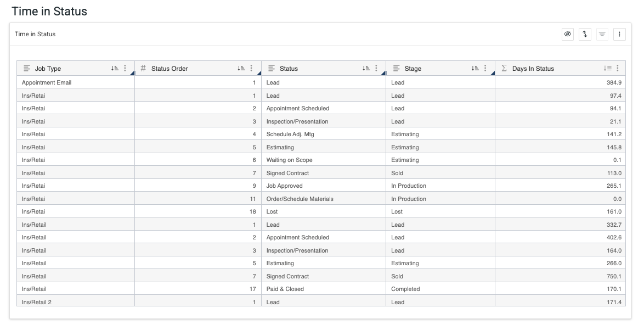
Task: Click the Time in Status panel title
Action: [35, 34]
